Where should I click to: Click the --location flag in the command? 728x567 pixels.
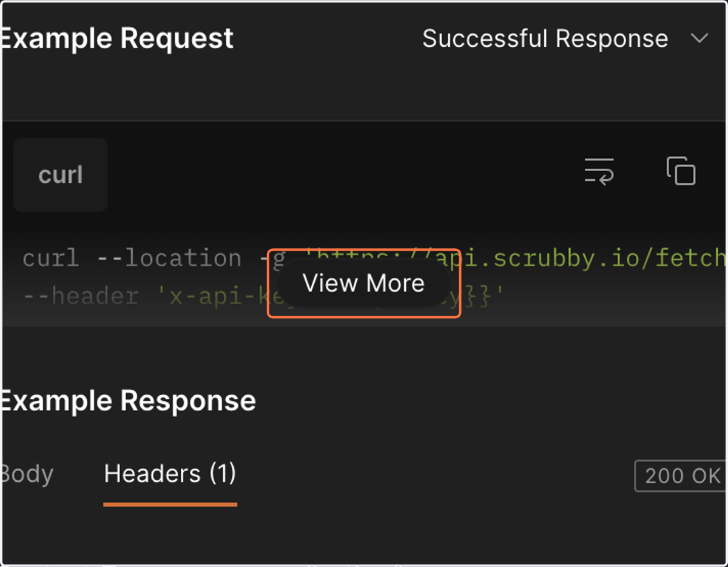point(169,259)
